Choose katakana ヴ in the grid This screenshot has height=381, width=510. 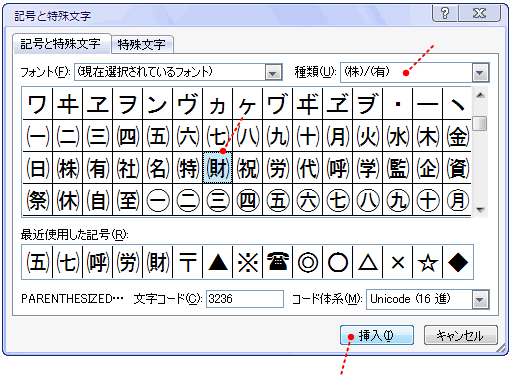coord(188,104)
